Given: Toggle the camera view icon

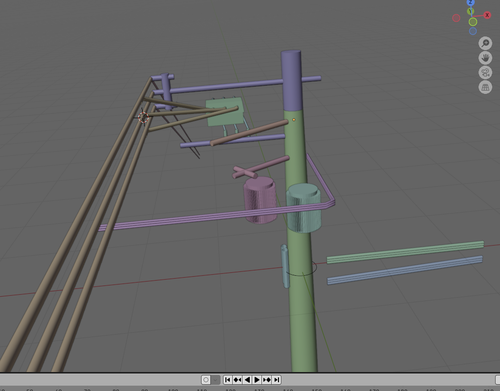Looking at the screenshot, I should pyautogui.click(x=485, y=73).
